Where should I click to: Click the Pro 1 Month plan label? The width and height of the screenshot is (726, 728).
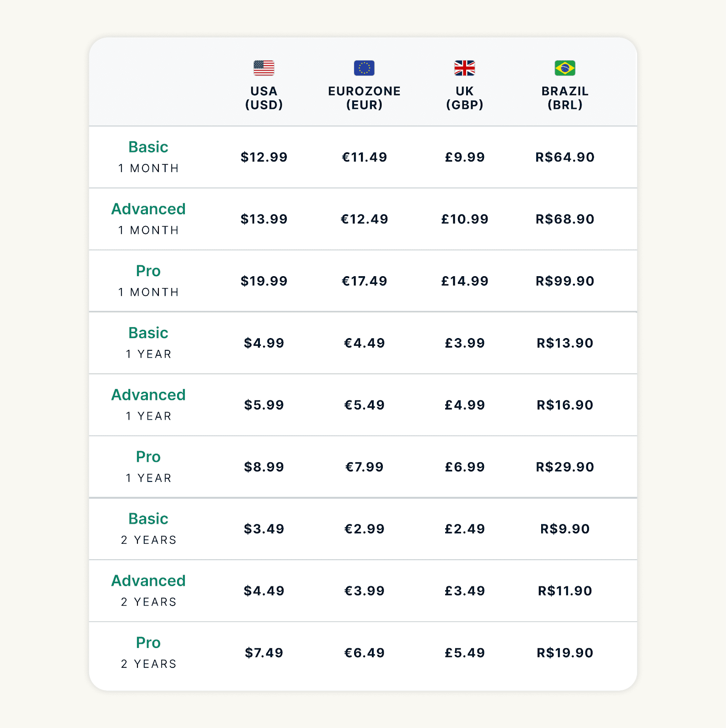pos(148,280)
